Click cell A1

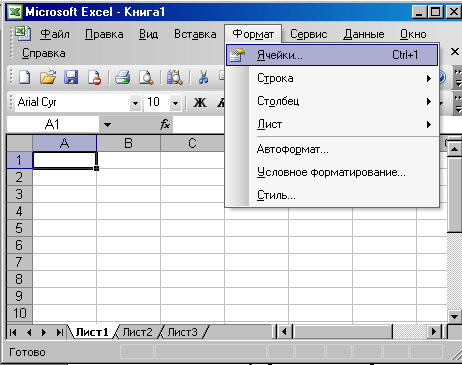point(64,160)
